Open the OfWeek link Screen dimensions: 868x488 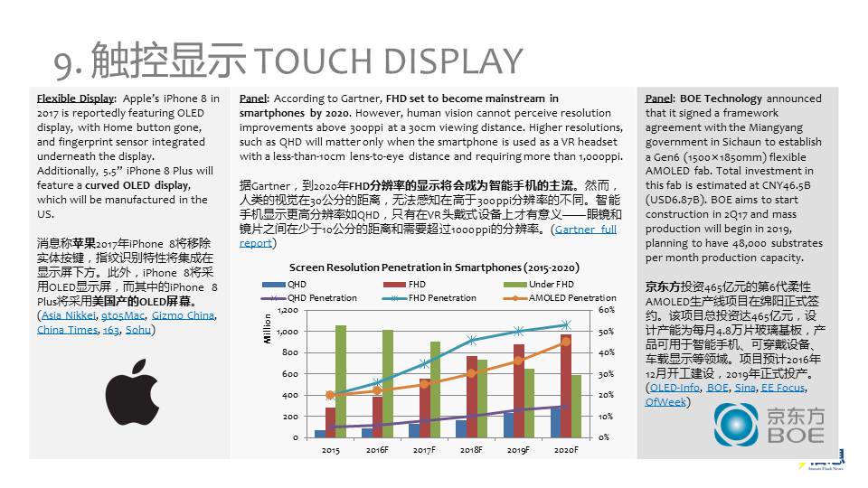pyautogui.click(x=665, y=402)
